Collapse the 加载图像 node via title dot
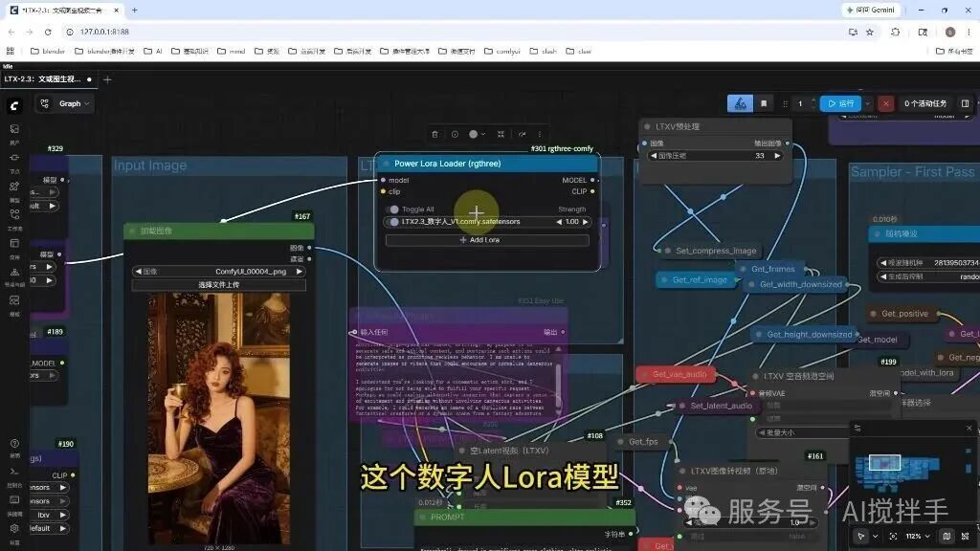980x551 pixels. 132,231
